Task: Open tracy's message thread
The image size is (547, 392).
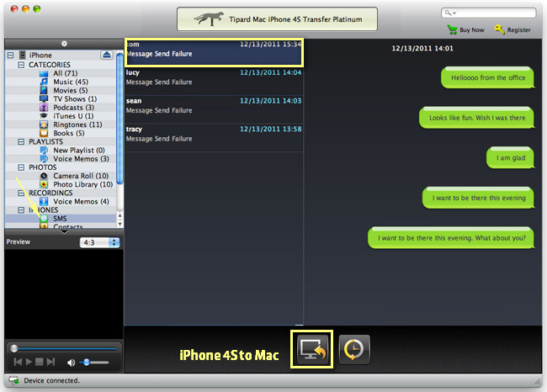Action: pyautogui.click(x=214, y=138)
